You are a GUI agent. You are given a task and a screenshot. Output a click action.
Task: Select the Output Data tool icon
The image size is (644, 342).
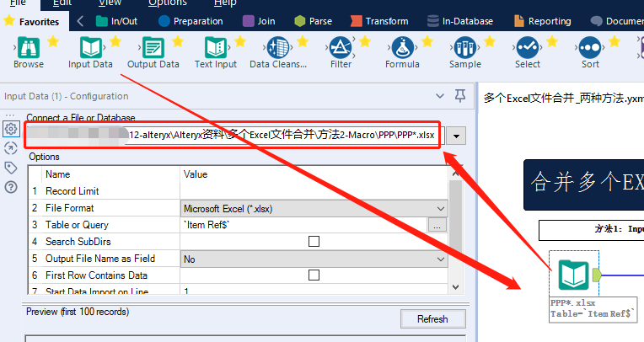(153, 48)
